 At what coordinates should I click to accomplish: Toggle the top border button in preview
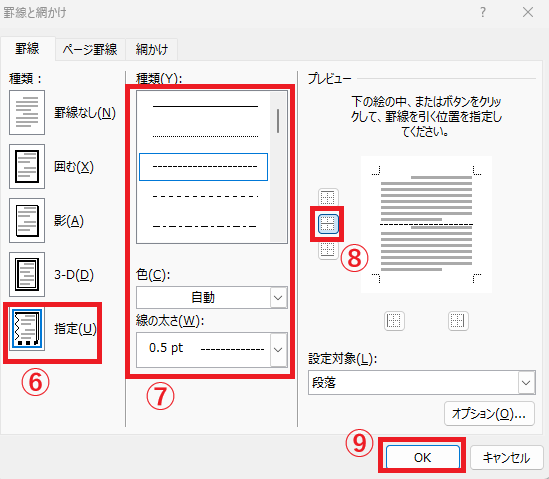pyautogui.click(x=328, y=198)
